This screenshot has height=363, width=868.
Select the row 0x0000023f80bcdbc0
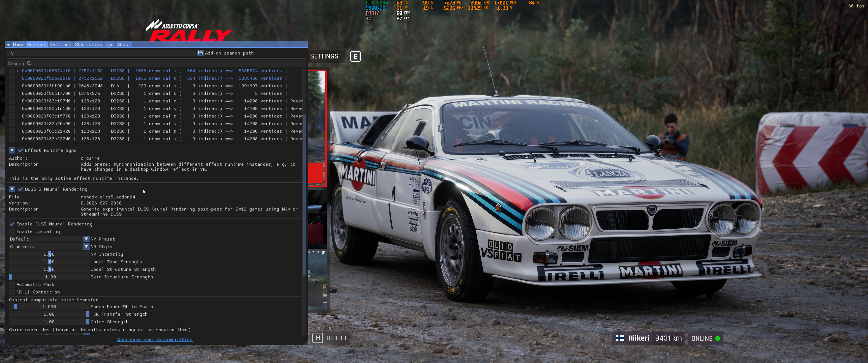(x=154, y=78)
